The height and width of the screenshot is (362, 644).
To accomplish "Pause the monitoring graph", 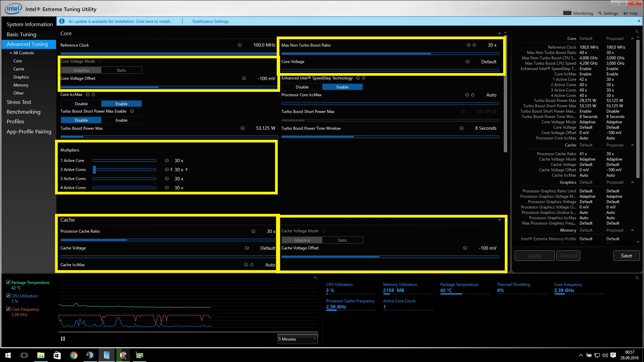I will click(x=63, y=339).
